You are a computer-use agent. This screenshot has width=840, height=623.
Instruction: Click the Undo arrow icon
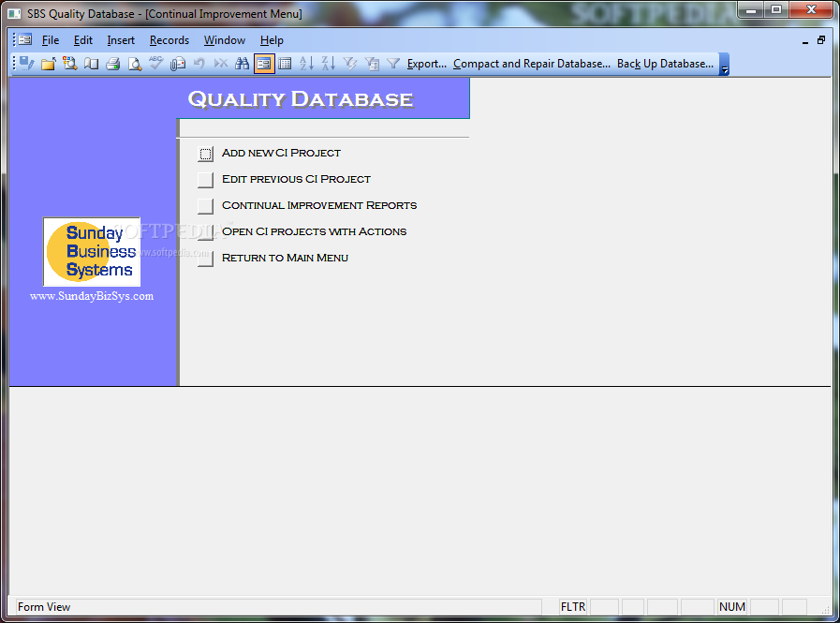pyautogui.click(x=199, y=64)
